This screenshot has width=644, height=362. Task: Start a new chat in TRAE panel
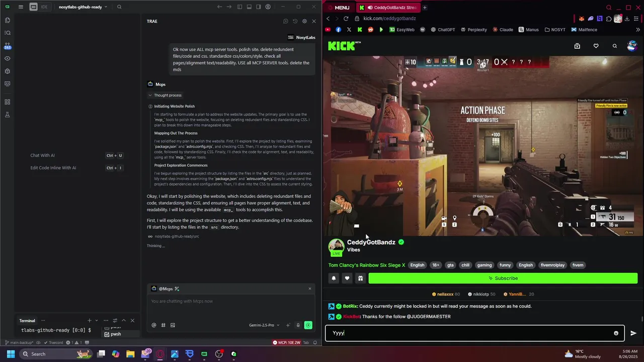(285, 21)
